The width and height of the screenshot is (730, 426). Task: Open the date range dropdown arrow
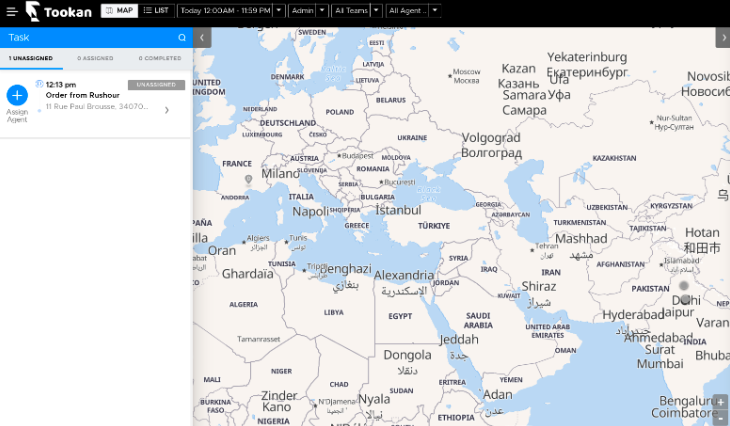tap(279, 11)
